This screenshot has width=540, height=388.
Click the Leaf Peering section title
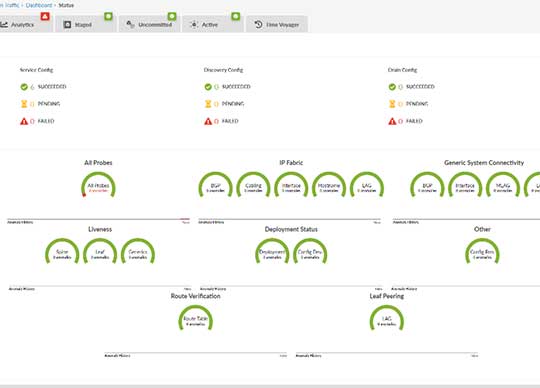point(387,296)
